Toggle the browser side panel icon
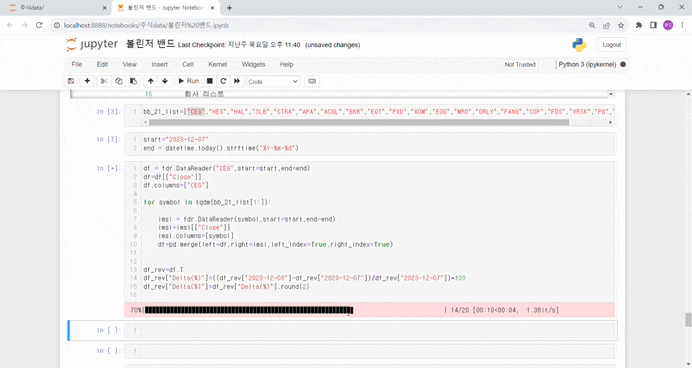This screenshot has height=368, width=692. pyautogui.click(x=653, y=25)
